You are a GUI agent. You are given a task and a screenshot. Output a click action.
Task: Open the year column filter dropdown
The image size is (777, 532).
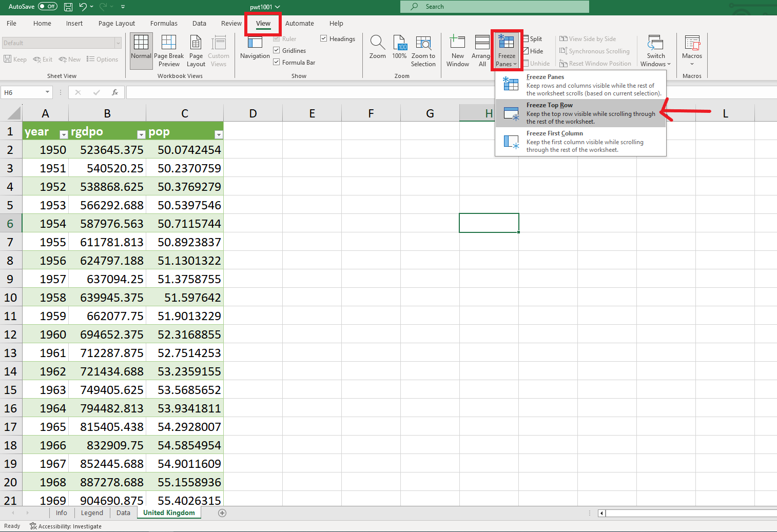tap(64, 134)
